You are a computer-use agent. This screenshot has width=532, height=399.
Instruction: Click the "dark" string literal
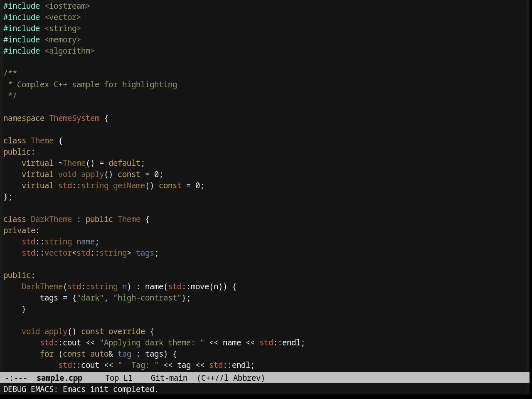coord(90,298)
